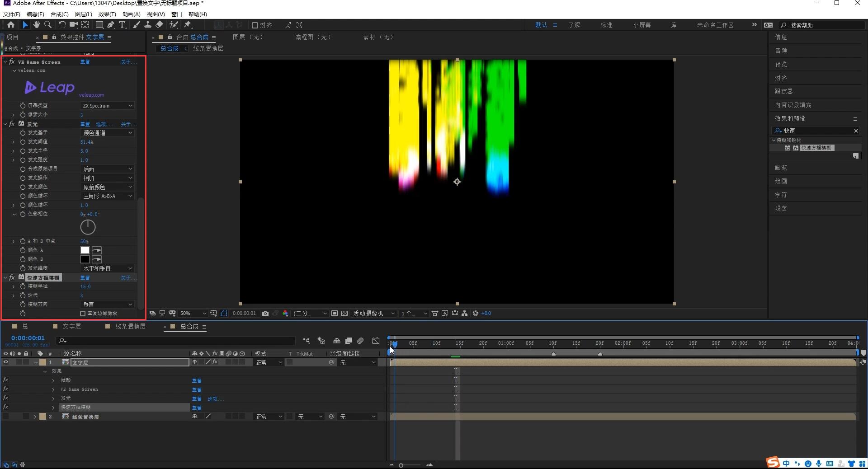Disable the VE Game Screen fx toggle

pyautogui.click(x=12, y=62)
